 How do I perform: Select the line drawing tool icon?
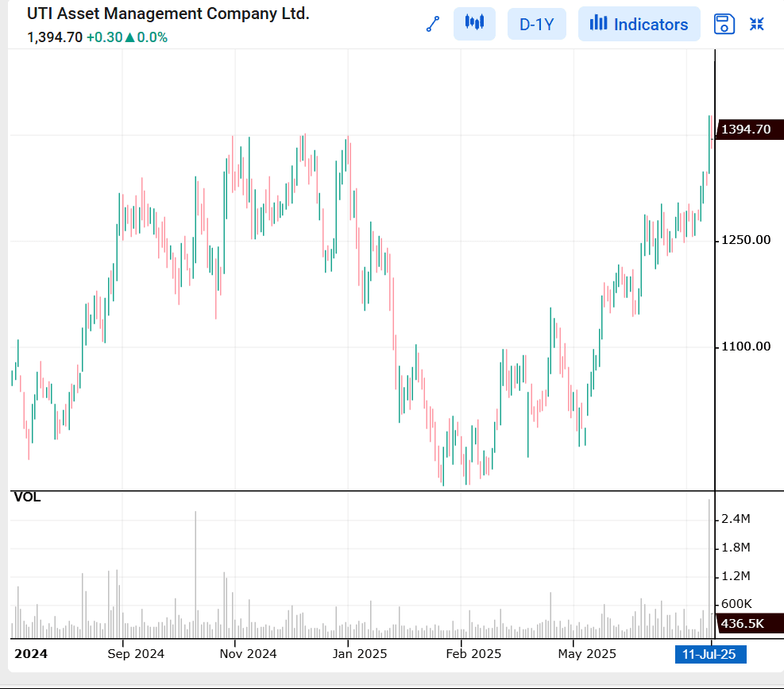click(x=432, y=24)
